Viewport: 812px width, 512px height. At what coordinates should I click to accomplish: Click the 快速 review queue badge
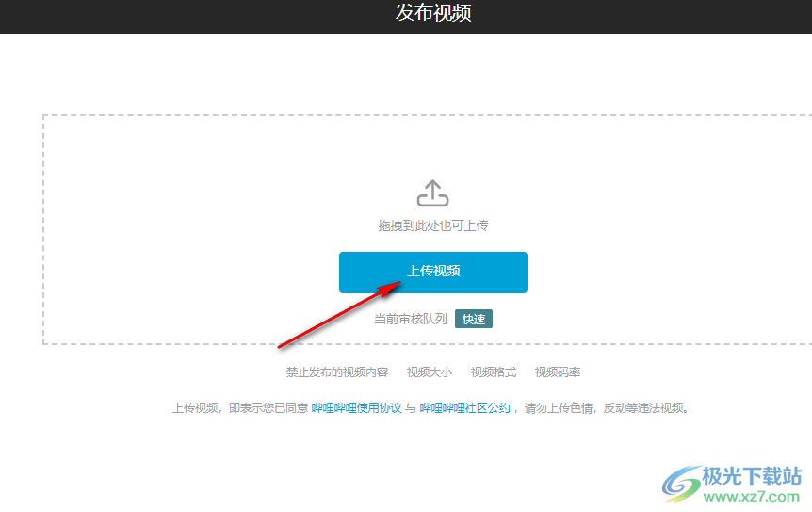(473, 319)
